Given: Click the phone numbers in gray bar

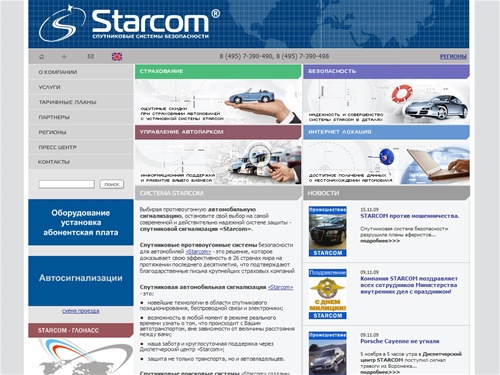Looking at the screenshot, I should pyautogui.click(x=274, y=56).
